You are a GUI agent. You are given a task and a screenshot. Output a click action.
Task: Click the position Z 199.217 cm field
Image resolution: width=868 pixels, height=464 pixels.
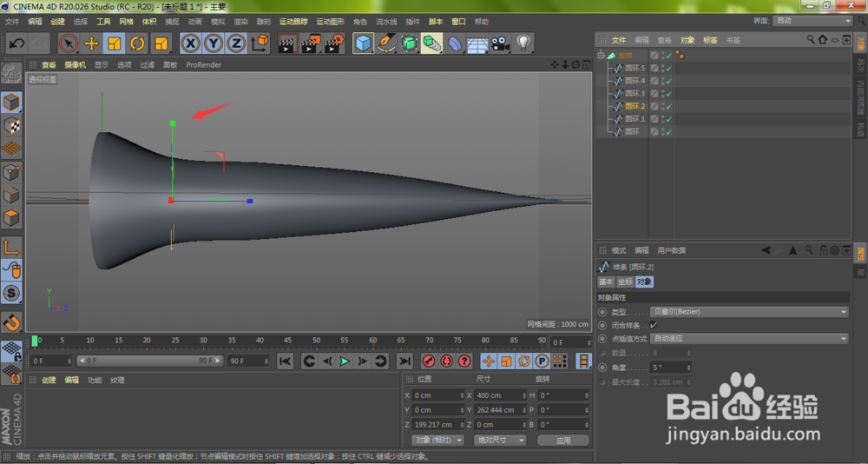pyautogui.click(x=439, y=425)
